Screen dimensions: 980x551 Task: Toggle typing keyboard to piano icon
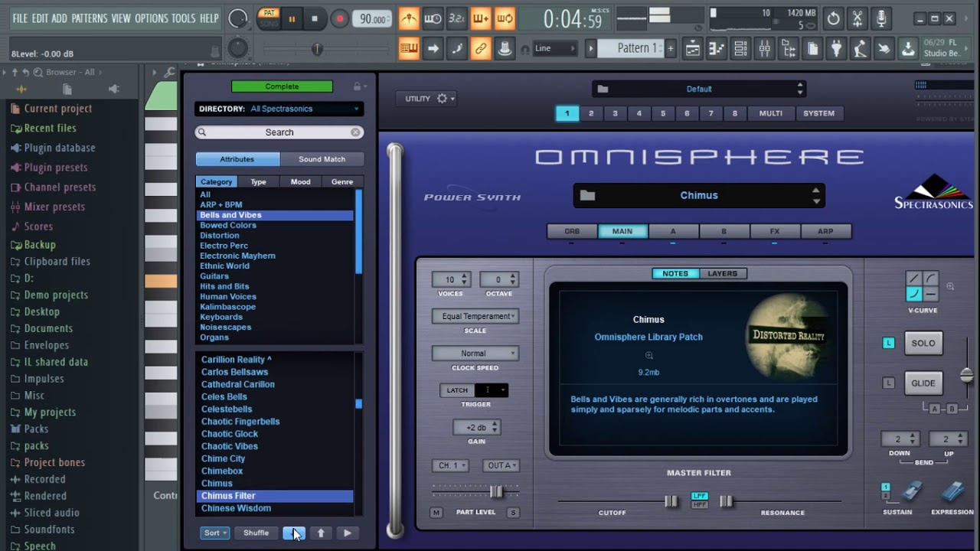coord(410,48)
